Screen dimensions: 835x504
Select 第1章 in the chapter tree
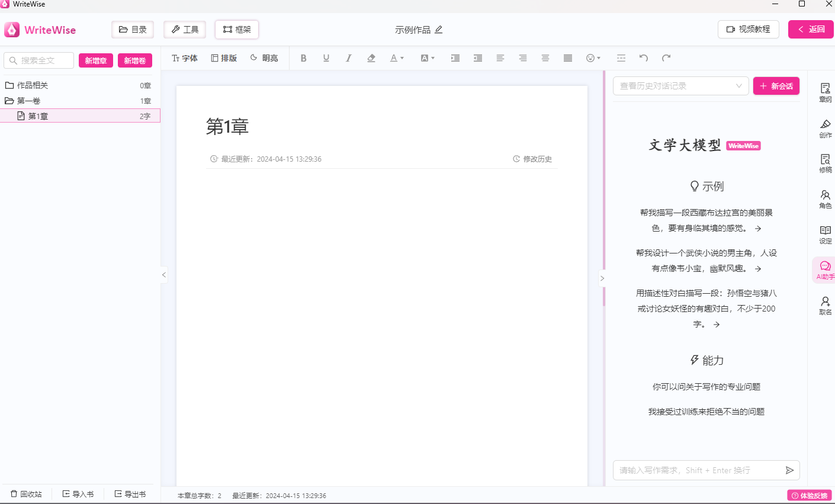tap(80, 116)
